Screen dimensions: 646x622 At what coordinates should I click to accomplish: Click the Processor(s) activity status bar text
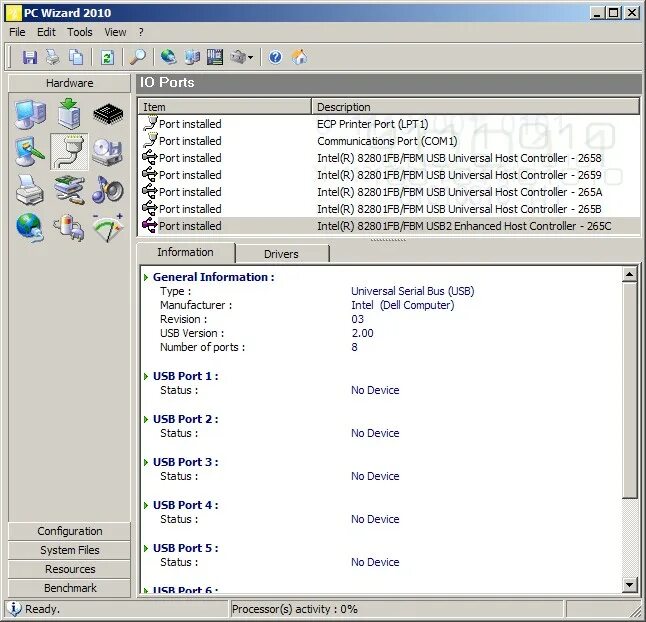click(x=295, y=609)
